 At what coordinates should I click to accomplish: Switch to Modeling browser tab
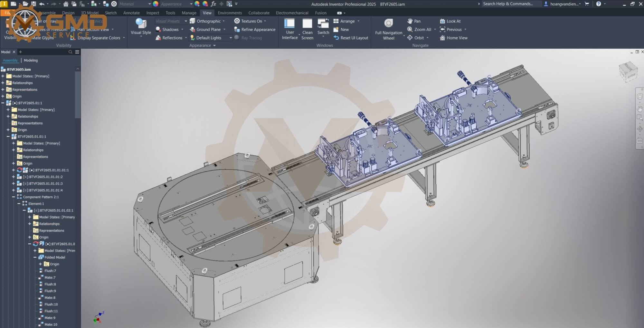[31, 60]
